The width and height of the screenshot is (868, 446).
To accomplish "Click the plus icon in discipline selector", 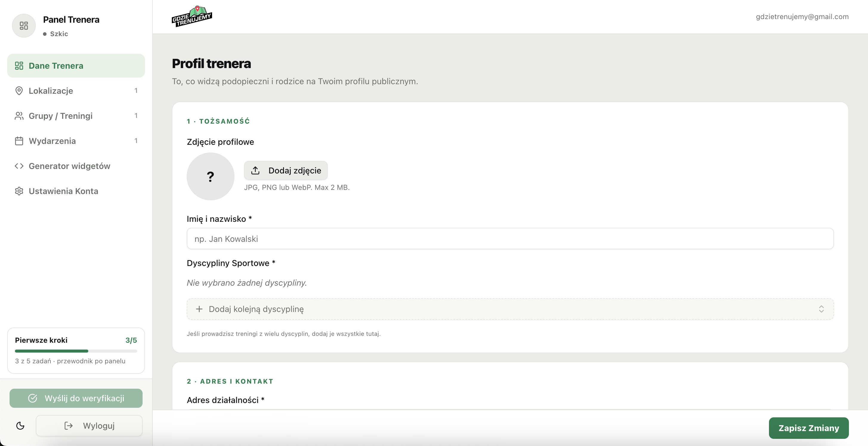I will coord(199,309).
